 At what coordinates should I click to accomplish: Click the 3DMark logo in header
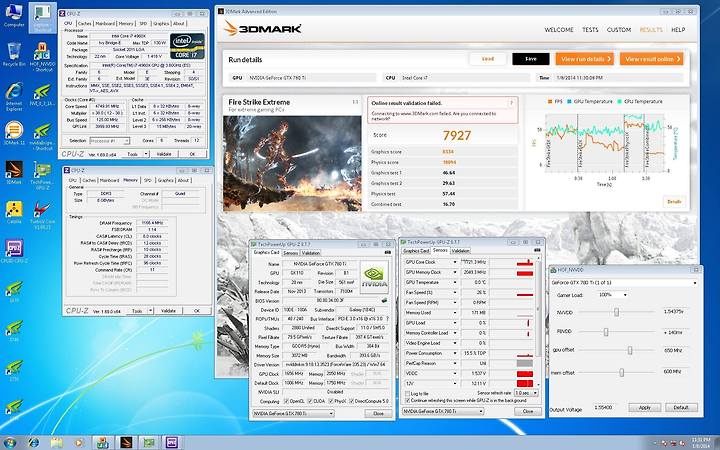[x=263, y=28]
